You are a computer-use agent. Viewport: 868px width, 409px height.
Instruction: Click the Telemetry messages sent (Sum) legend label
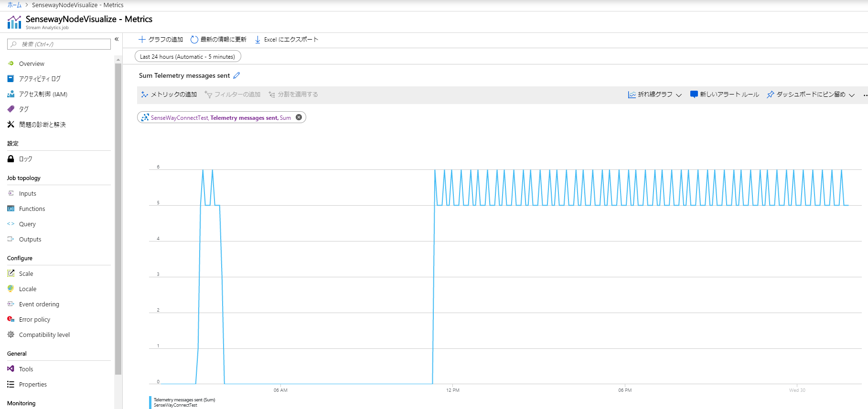click(184, 400)
